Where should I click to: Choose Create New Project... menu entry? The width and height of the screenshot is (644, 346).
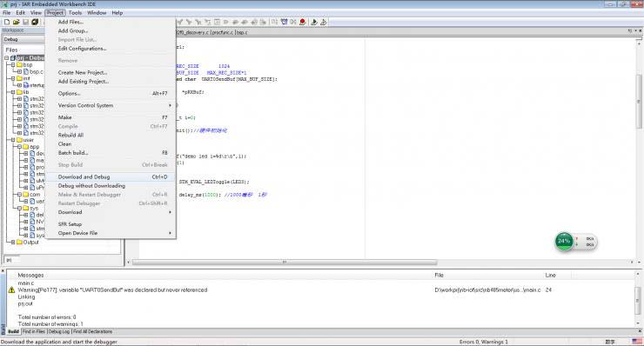pos(111,73)
